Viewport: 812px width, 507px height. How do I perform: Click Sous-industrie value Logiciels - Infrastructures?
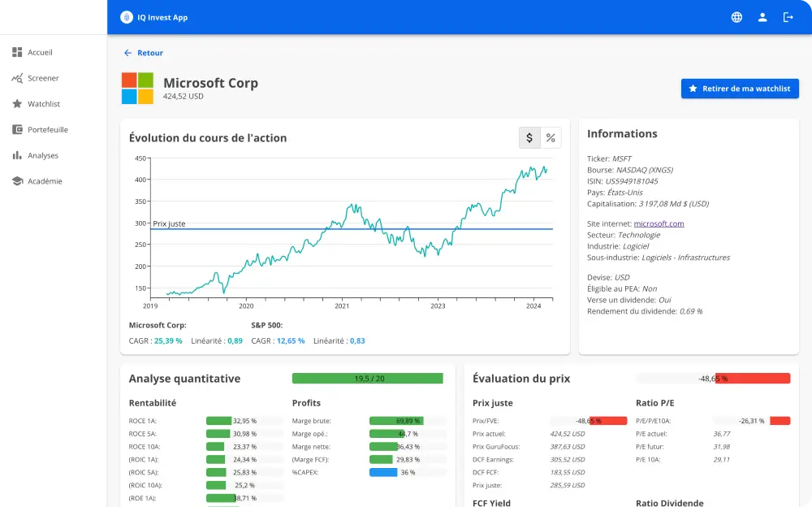(x=685, y=257)
